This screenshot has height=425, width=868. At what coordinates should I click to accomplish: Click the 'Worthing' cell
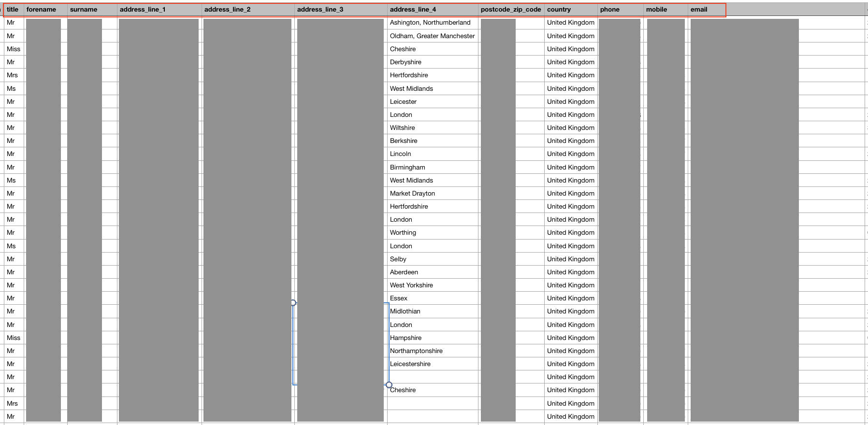click(x=433, y=232)
